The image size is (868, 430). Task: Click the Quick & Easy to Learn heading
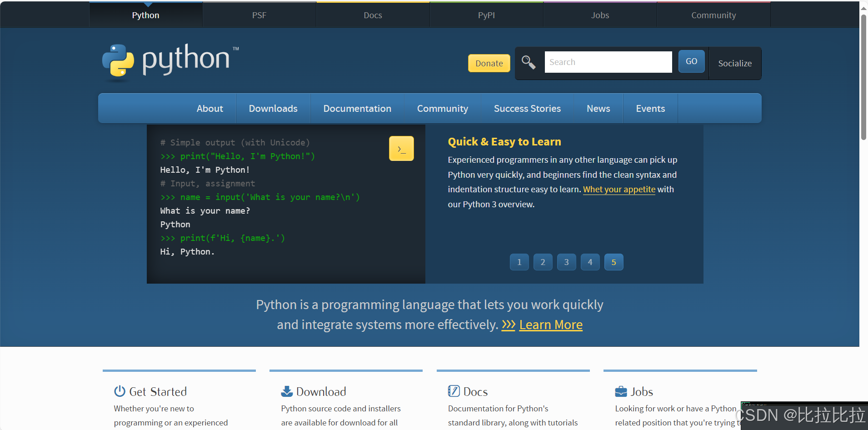coord(504,141)
